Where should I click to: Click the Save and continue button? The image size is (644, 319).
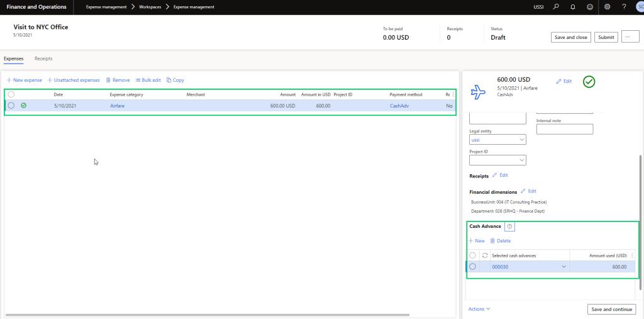tap(611, 309)
